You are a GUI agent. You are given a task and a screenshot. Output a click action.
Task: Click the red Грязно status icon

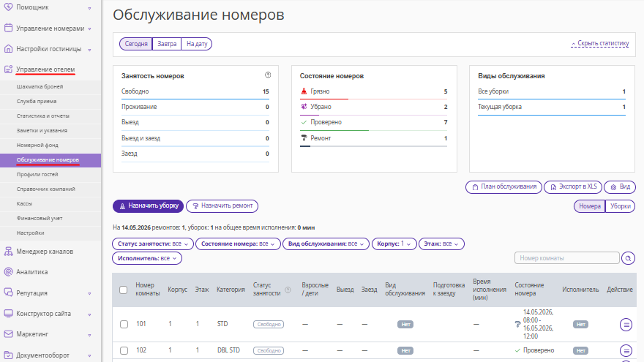point(304,91)
